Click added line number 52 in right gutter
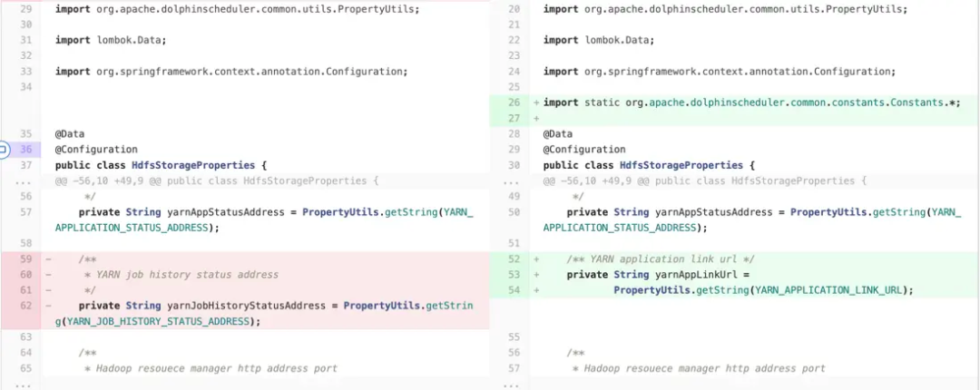 click(x=514, y=258)
